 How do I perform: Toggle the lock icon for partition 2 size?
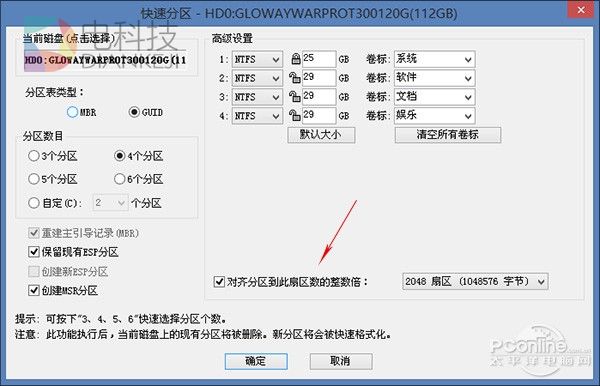pos(295,78)
